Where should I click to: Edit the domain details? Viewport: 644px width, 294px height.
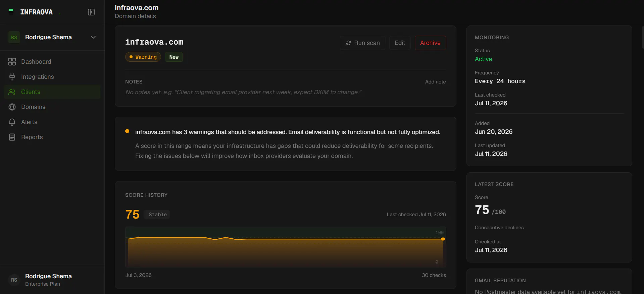(x=400, y=43)
